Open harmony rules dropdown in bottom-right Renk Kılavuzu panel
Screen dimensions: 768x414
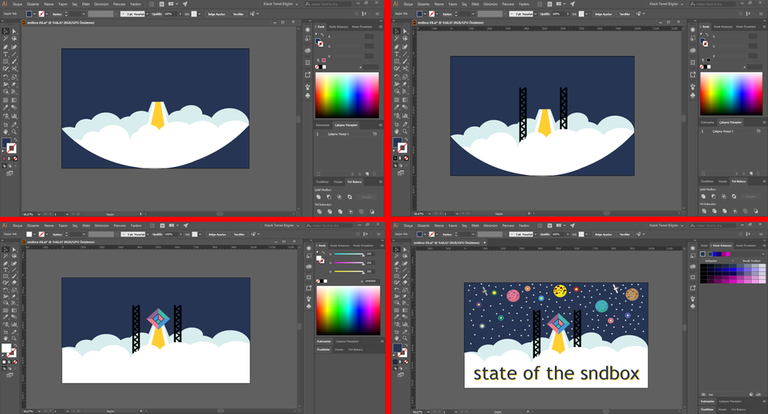click(764, 254)
